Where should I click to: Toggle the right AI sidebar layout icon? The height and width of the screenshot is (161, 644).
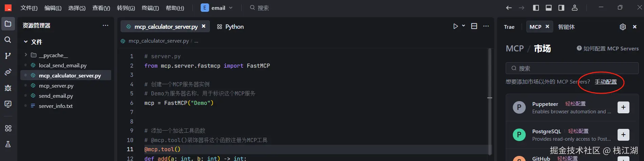click(x=561, y=8)
